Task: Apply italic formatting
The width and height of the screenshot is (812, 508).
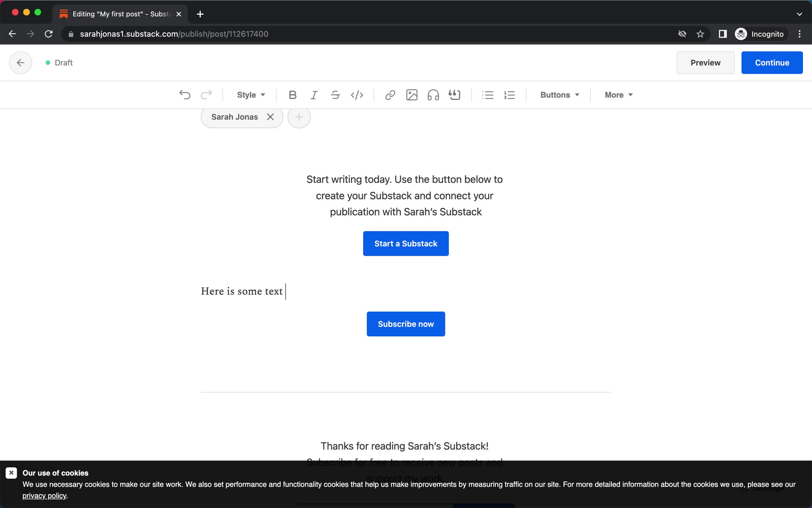Action: tap(314, 95)
